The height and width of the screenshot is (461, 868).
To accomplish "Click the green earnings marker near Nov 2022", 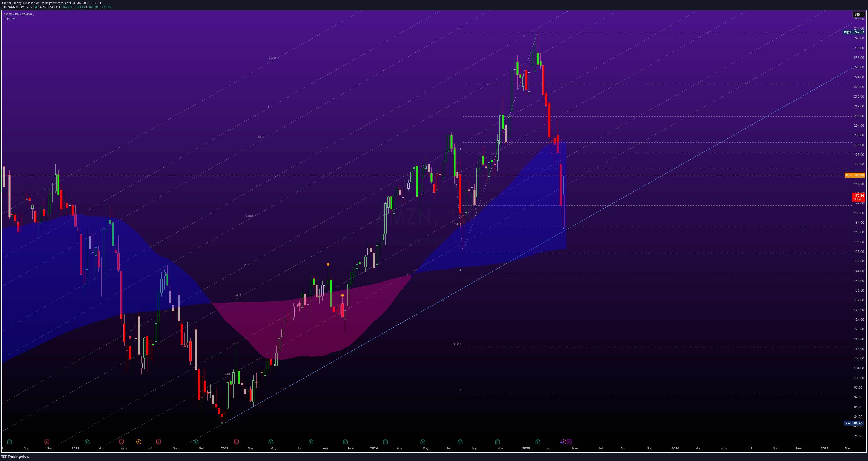I will click(x=196, y=441).
